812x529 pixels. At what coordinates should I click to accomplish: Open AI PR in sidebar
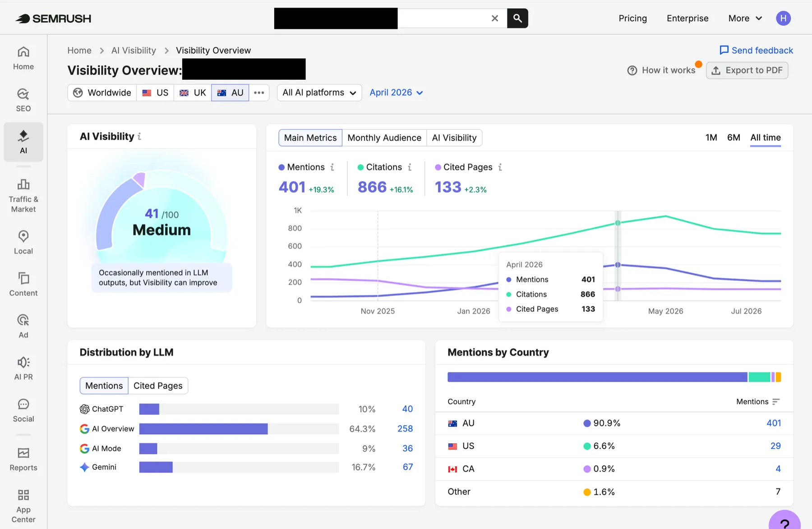(x=23, y=368)
